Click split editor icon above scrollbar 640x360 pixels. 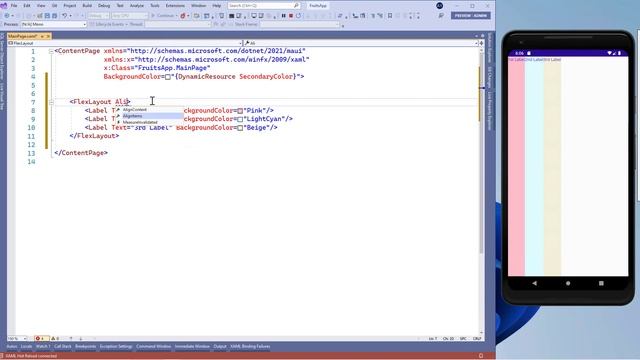[481, 43]
